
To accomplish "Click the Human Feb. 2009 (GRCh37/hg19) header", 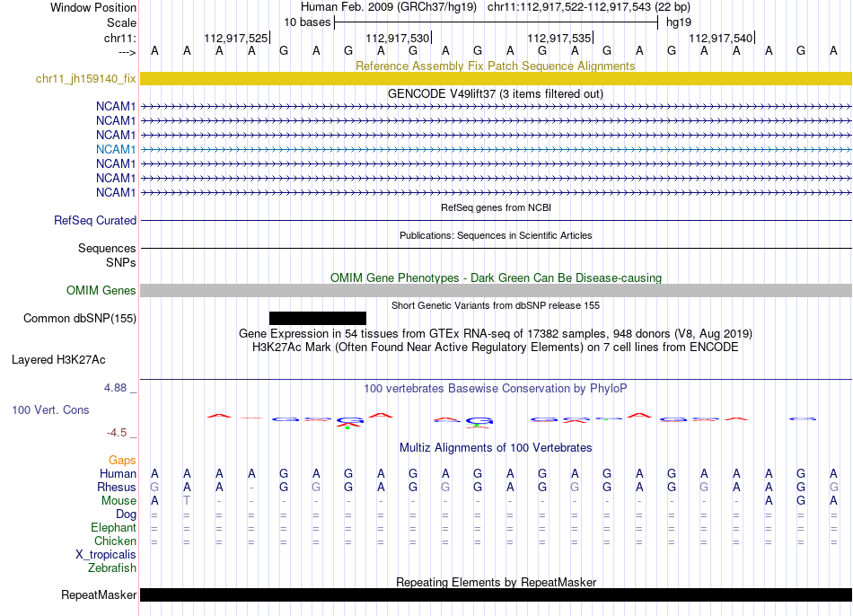I will [x=389, y=7].
